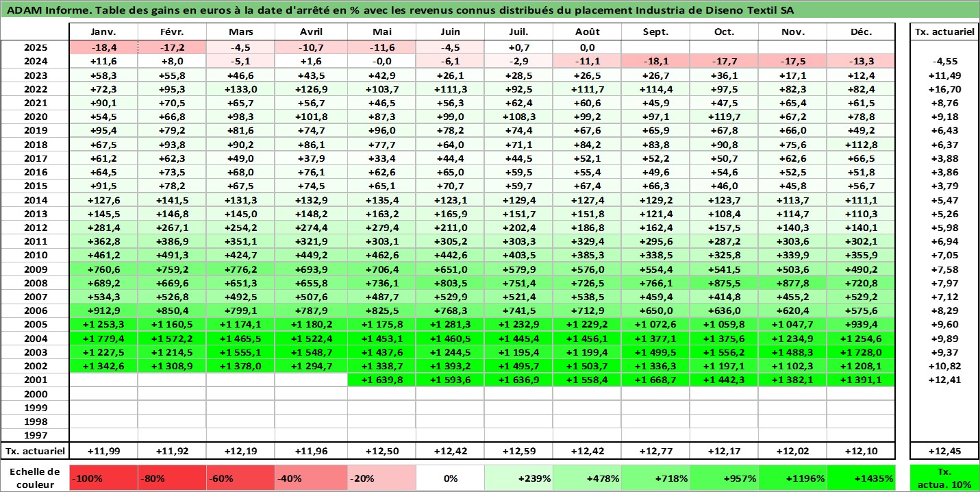Click the +718% color scale swatch
Screen dimensions: 980x492
click(655, 478)
